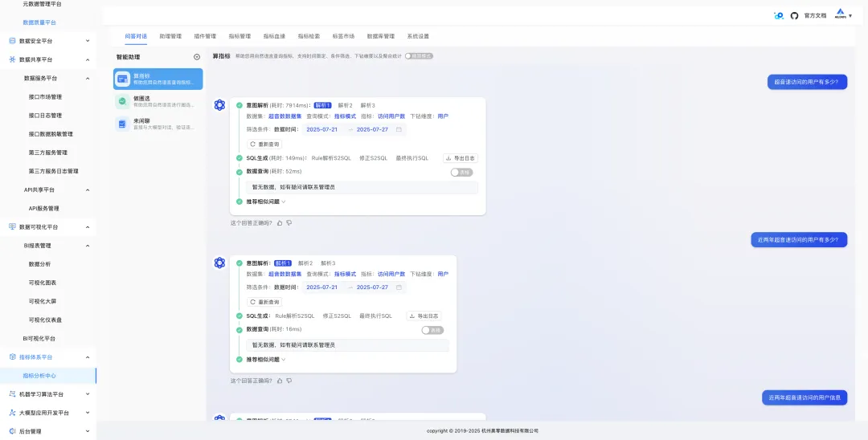Thumbs up the second answer
The image size is (868, 440).
(280, 381)
